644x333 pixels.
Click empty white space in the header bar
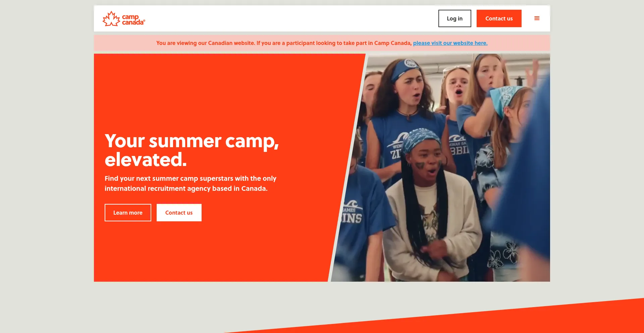click(288, 18)
